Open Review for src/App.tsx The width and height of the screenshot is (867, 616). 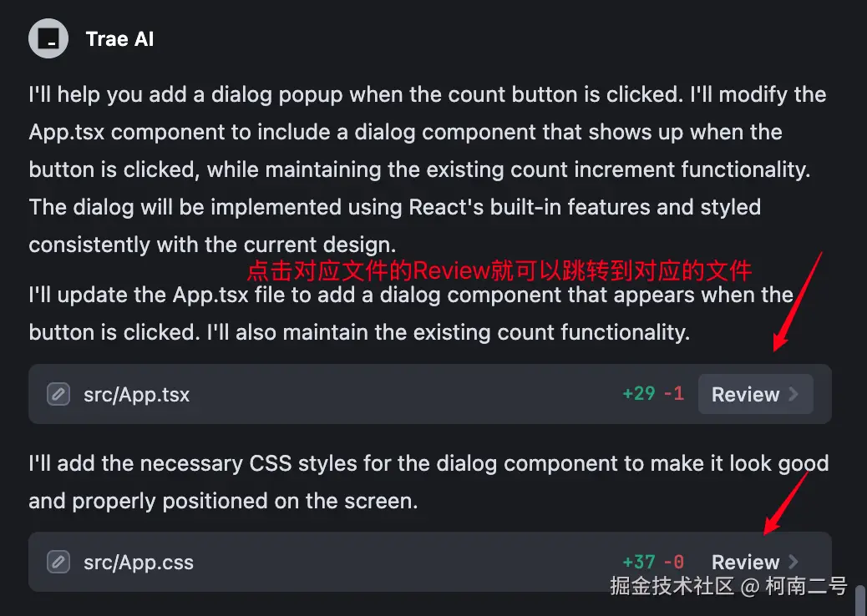(x=746, y=394)
